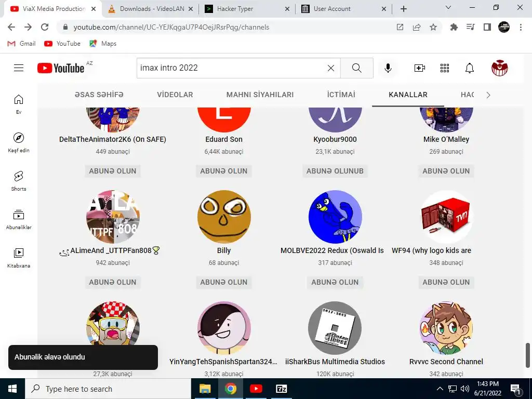The width and height of the screenshot is (532, 399).
Task: Reload the page
Action: click(45, 27)
